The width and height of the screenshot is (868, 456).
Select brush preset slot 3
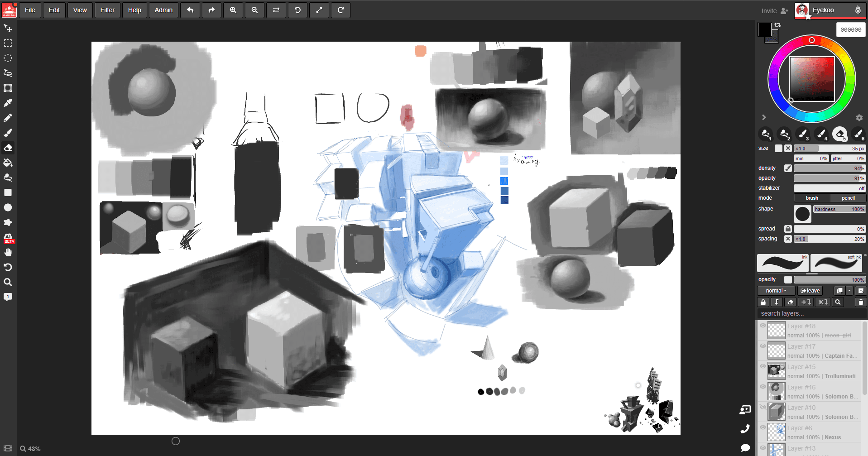803,134
